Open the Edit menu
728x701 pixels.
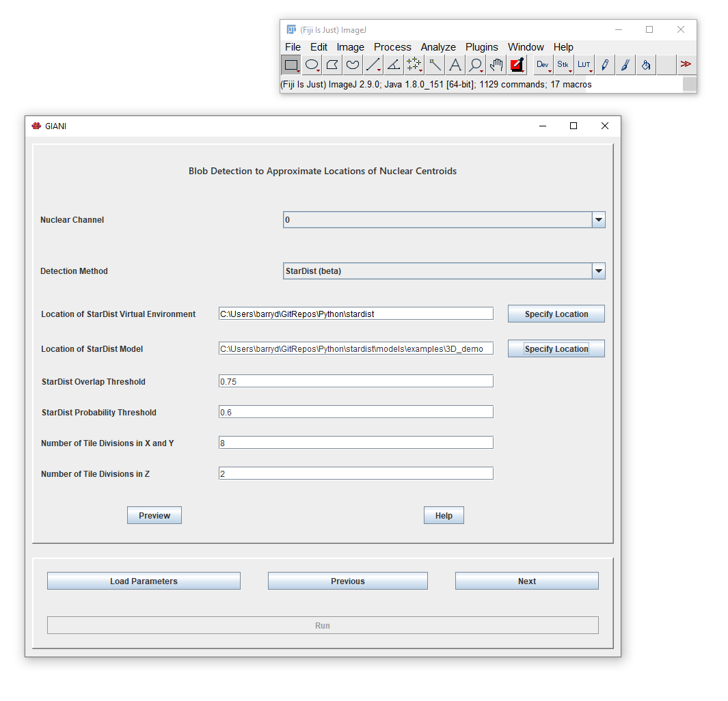click(319, 47)
